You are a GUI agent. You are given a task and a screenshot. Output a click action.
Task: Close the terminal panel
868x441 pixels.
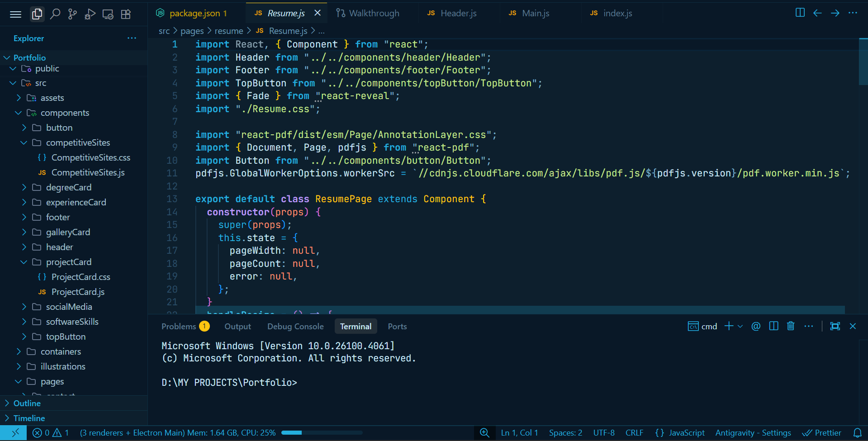[853, 326]
